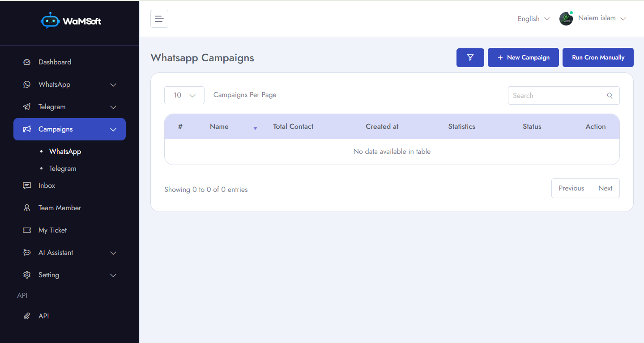The image size is (644, 343).
Task: Expand the Setting menu chevron
Action: 113,275
